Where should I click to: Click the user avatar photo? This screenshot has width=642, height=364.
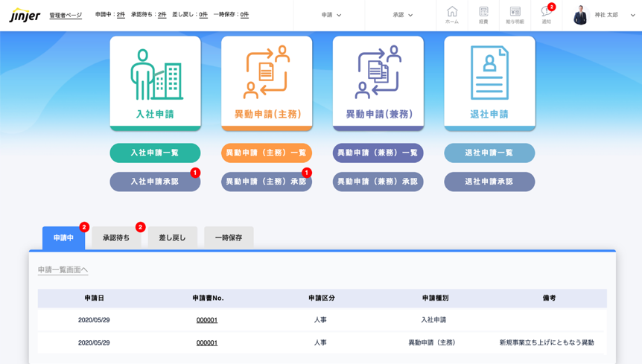580,15
